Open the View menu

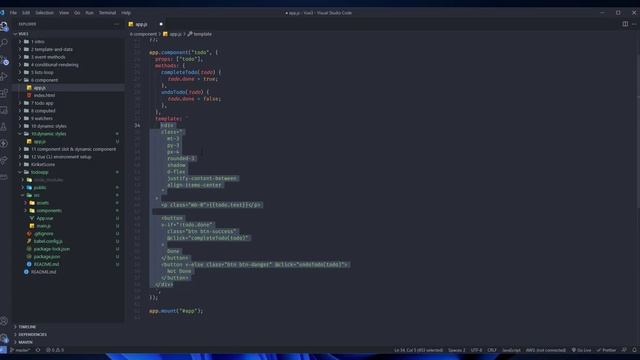[64, 13]
